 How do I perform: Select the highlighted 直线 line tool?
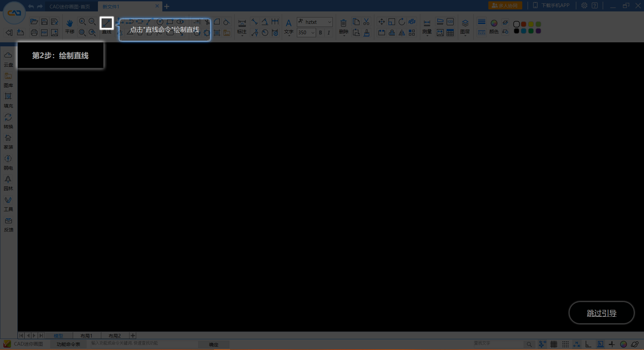107,23
